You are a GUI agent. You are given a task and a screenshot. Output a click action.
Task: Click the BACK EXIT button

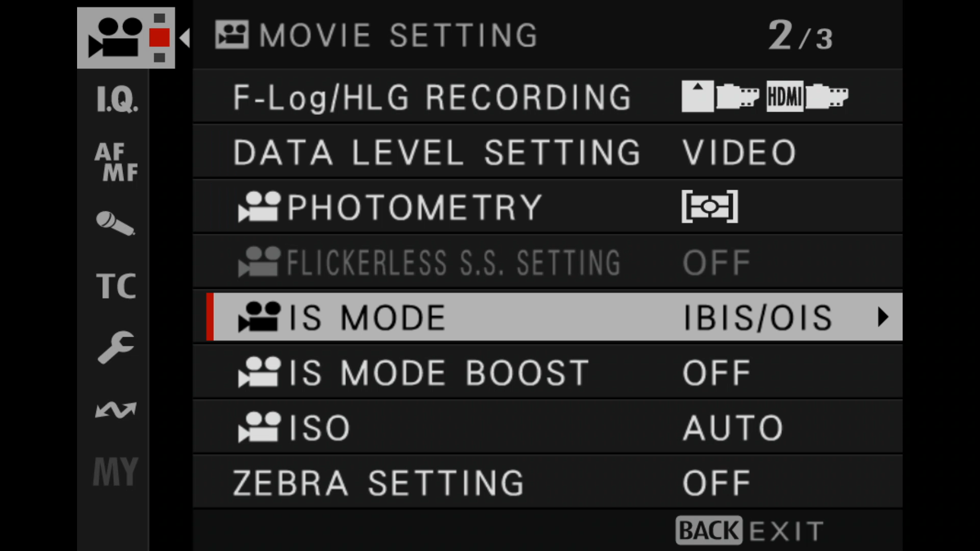tap(750, 531)
